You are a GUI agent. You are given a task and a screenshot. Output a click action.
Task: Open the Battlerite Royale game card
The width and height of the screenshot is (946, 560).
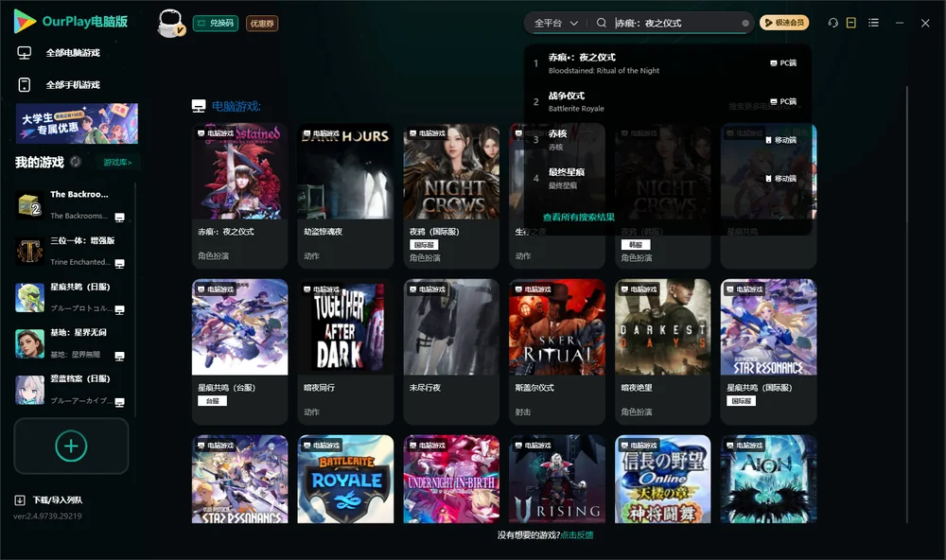point(345,480)
